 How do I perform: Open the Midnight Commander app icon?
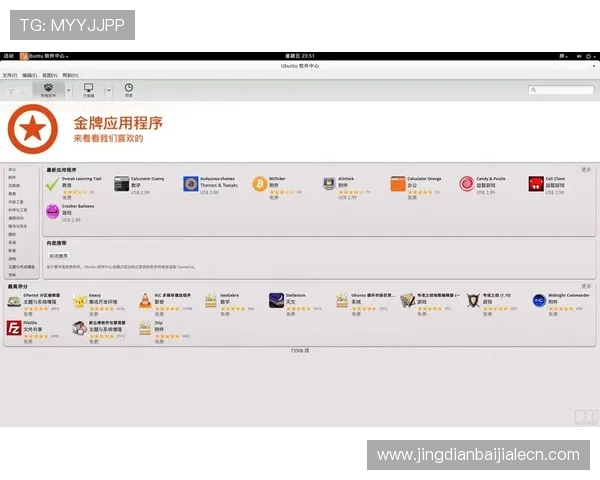[539, 301]
